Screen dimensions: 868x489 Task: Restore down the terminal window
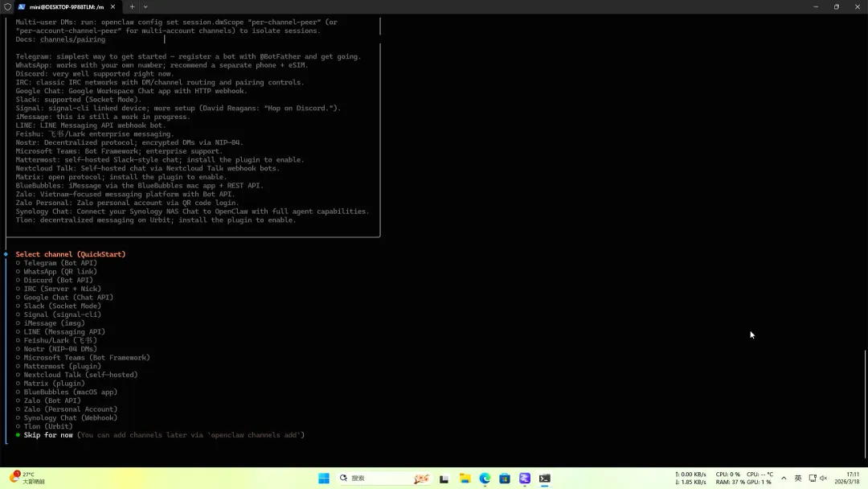837,6
